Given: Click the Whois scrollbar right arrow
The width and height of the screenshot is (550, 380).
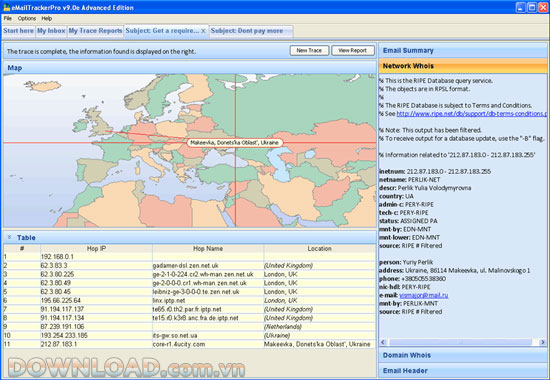Looking at the screenshot, I should point(543,342).
